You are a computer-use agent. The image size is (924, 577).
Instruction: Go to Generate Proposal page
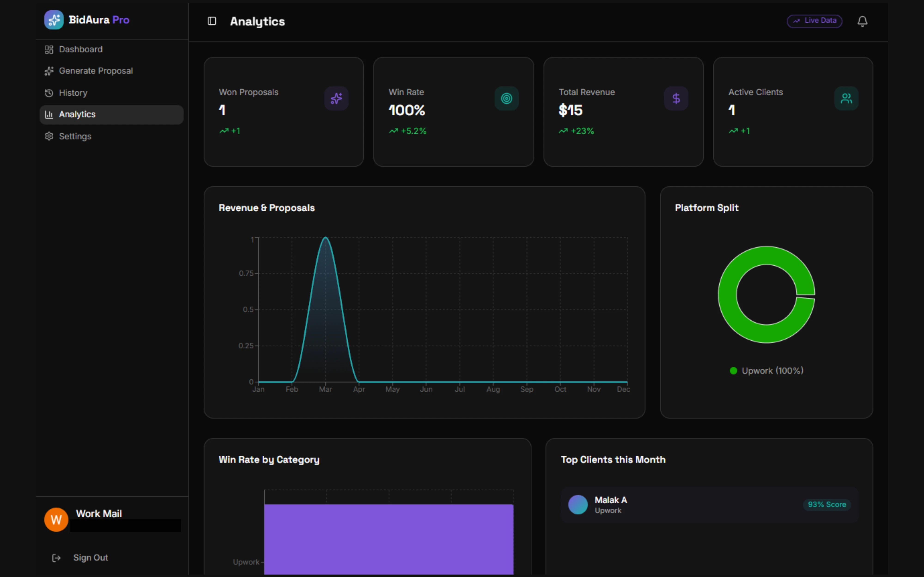(95, 71)
